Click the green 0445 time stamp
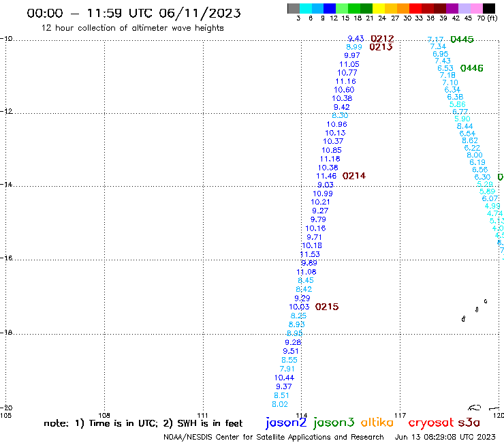The image size is (504, 443). pyautogui.click(x=462, y=40)
